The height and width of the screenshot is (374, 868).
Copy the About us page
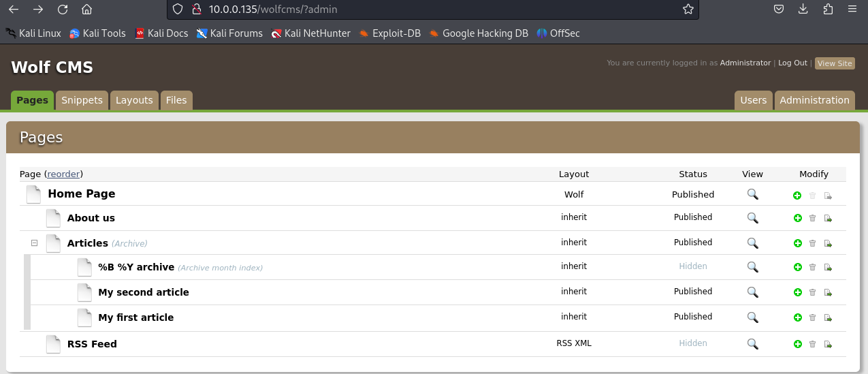pos(828,219)
